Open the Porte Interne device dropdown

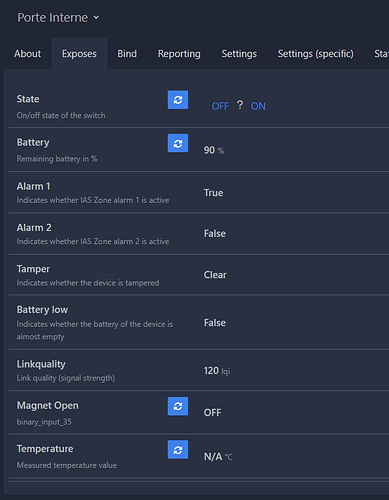pyautogui.click(x=58, y=17)
